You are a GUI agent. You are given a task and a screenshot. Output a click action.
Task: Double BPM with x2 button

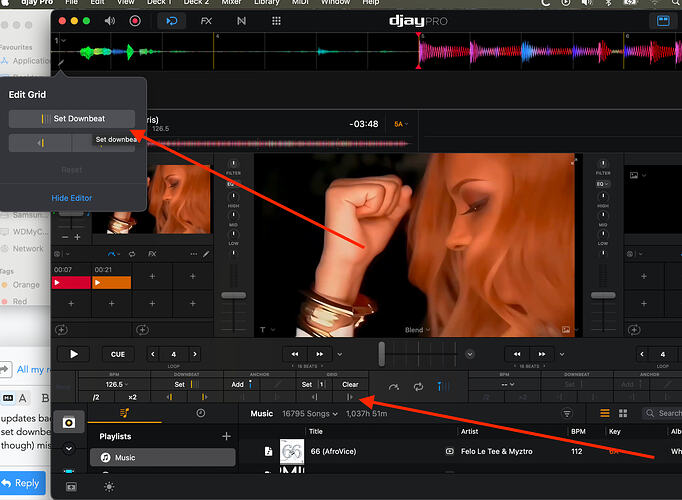point(132,397)
